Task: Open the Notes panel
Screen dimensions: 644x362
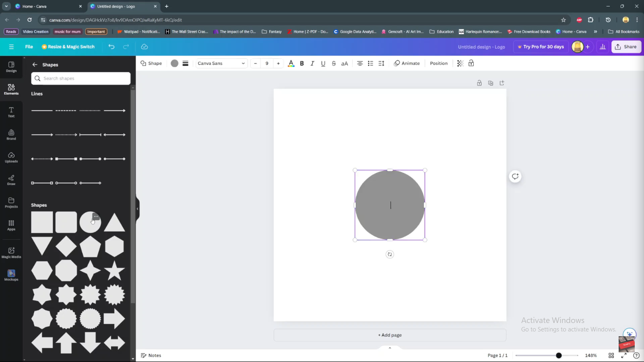Action: click(151, 356)
